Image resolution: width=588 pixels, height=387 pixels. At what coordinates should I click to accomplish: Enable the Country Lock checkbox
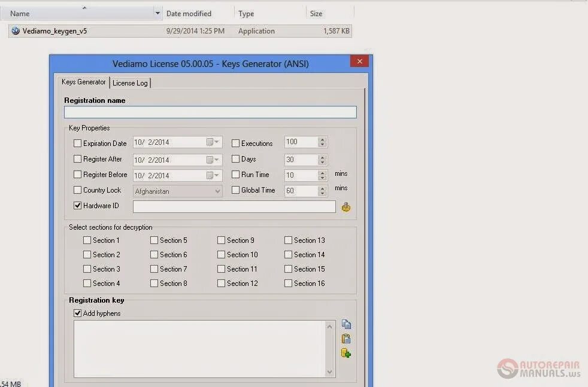(78, 190)
